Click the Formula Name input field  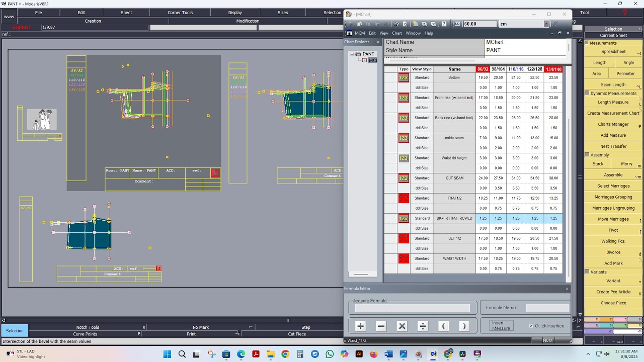[x=547, y=308]
